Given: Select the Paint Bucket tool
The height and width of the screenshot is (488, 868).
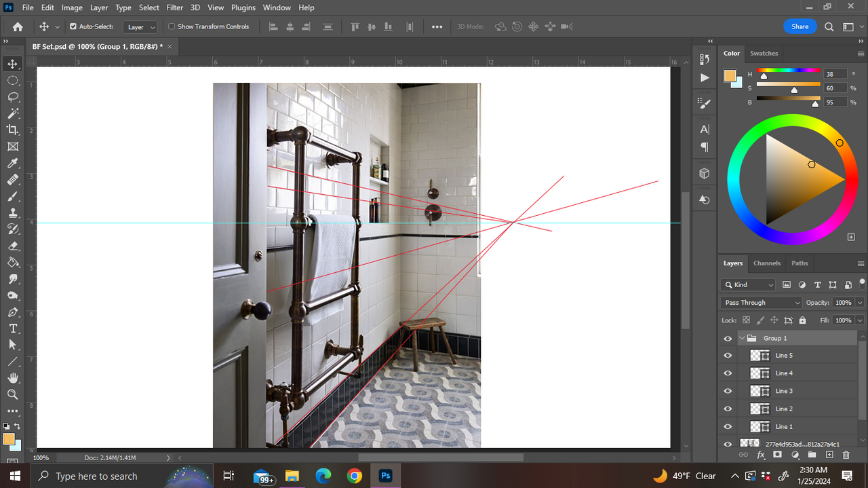Looking at the screenshot, I should pos(12,262).
